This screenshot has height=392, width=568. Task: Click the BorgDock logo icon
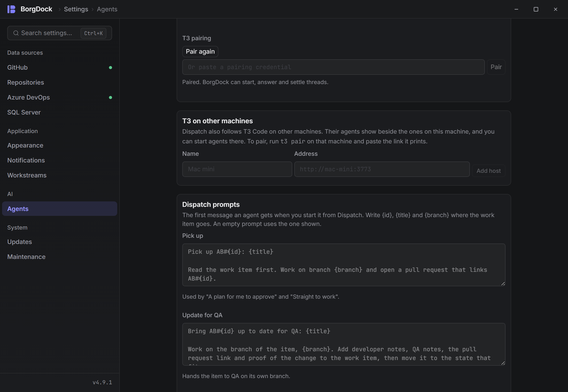(11, 9)
